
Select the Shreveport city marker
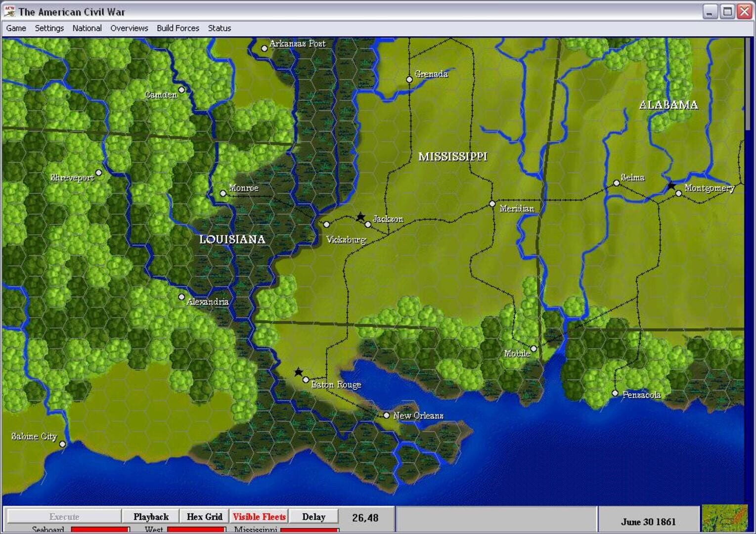(x=98, y=173)
